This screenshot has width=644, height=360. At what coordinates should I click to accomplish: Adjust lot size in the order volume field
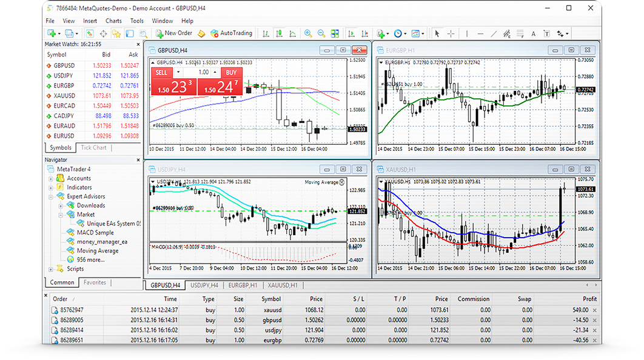203,72
